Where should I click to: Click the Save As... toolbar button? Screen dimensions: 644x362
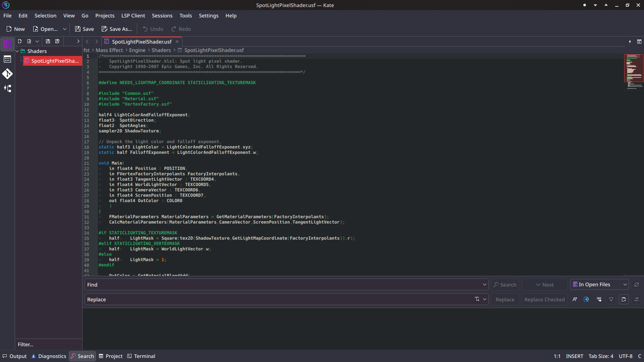(117, 29)
